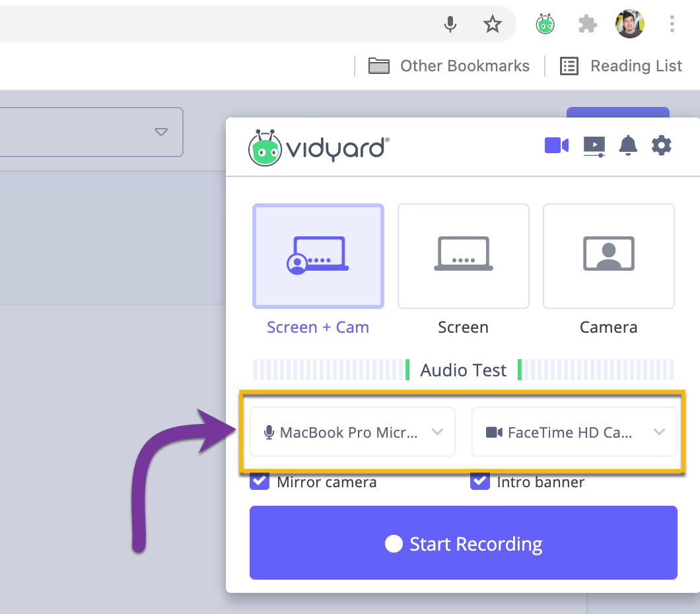Viewport: 700px width, 614px height.
Task: Click the voice search microphone icon
Action: click(x=450, y=24)
